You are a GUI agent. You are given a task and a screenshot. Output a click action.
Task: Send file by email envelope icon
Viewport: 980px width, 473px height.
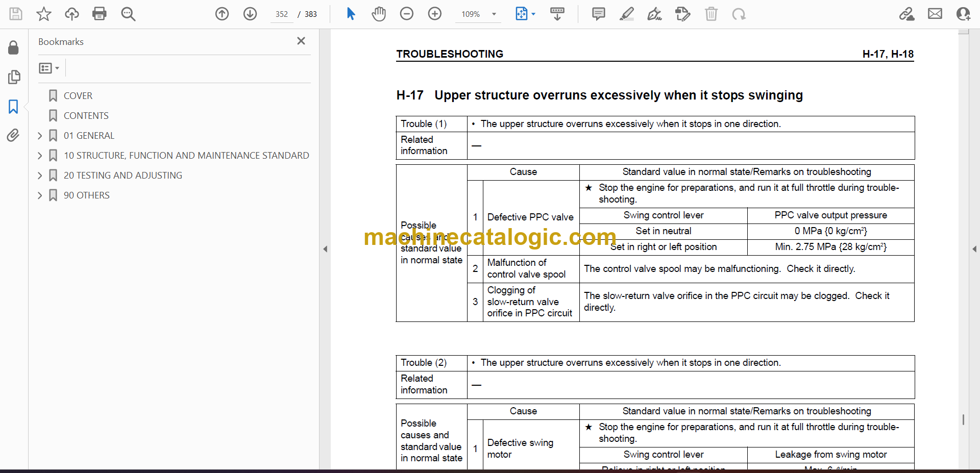pyautogui.click(x=935, y=14)
